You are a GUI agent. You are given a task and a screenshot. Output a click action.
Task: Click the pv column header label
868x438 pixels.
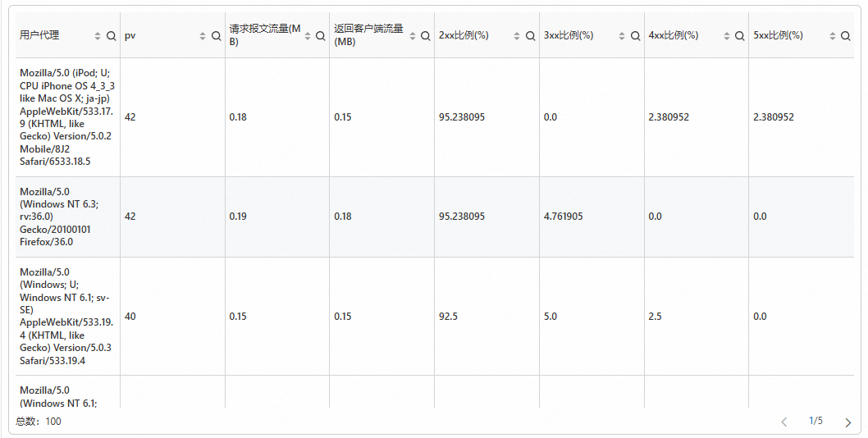point(130,35)
